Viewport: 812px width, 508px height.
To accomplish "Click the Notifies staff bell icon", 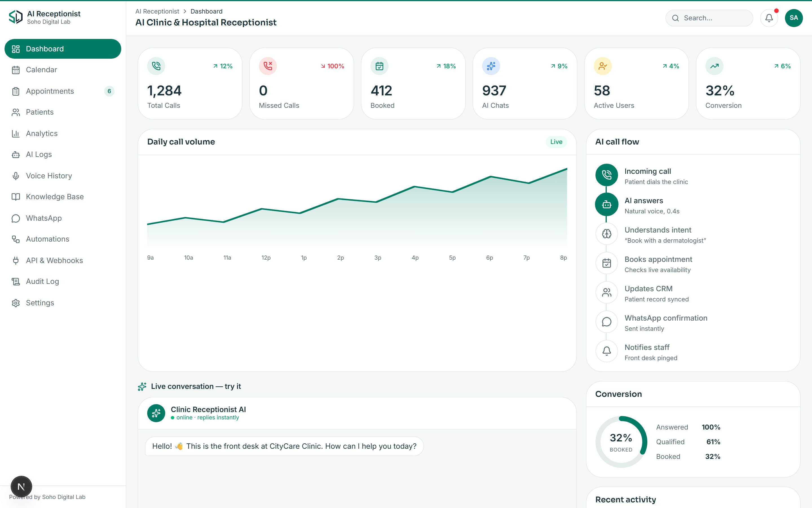I will pyautogui.click(x=607, y=351).
